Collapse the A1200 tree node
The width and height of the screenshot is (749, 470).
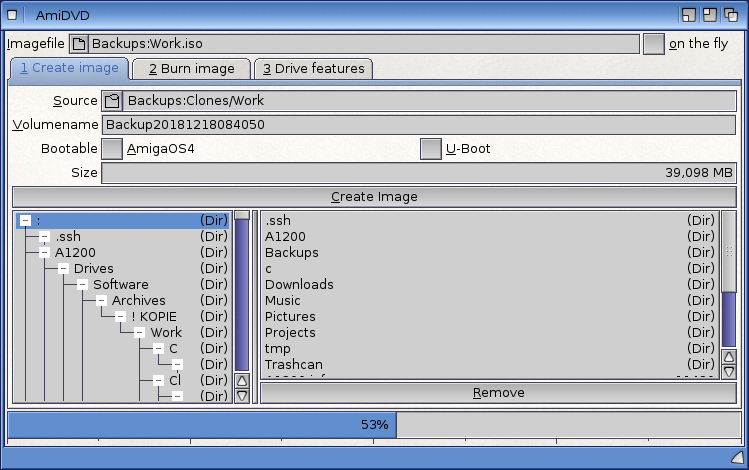[44, 253]
